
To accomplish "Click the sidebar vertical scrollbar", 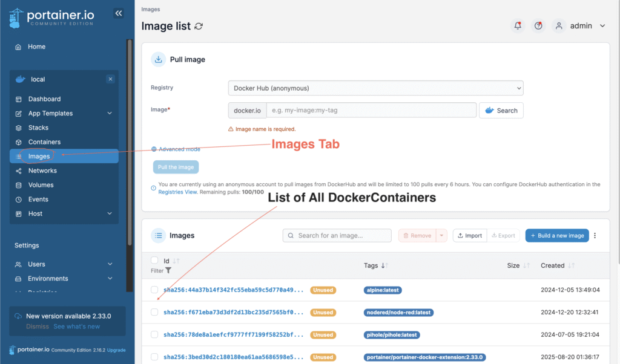I will click(x=130, y=142).
